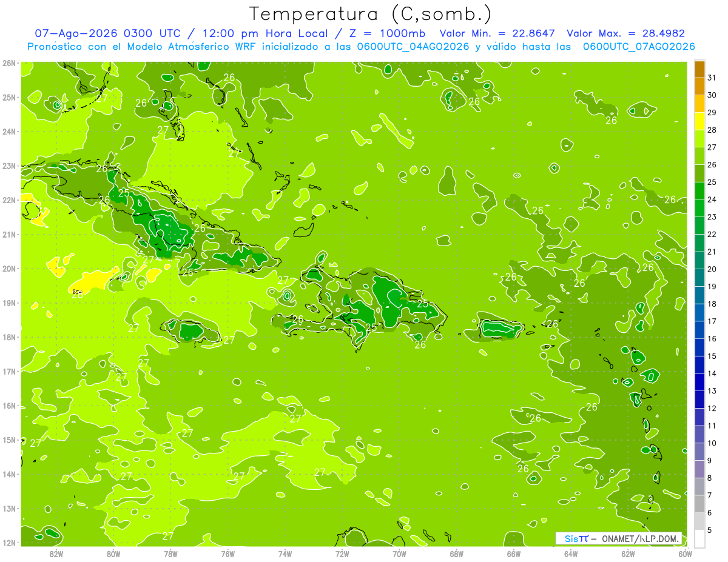728x562 pixels.
Task: Click "Modelo Atmósferico WRF" in the forecast line
Action: pyautogui.click(x=193, y=47)
